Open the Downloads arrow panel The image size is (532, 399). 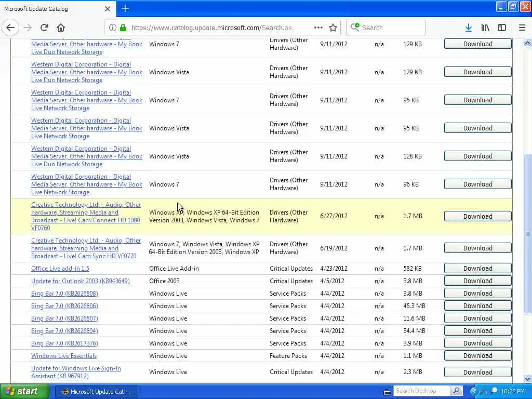(469, 28)
